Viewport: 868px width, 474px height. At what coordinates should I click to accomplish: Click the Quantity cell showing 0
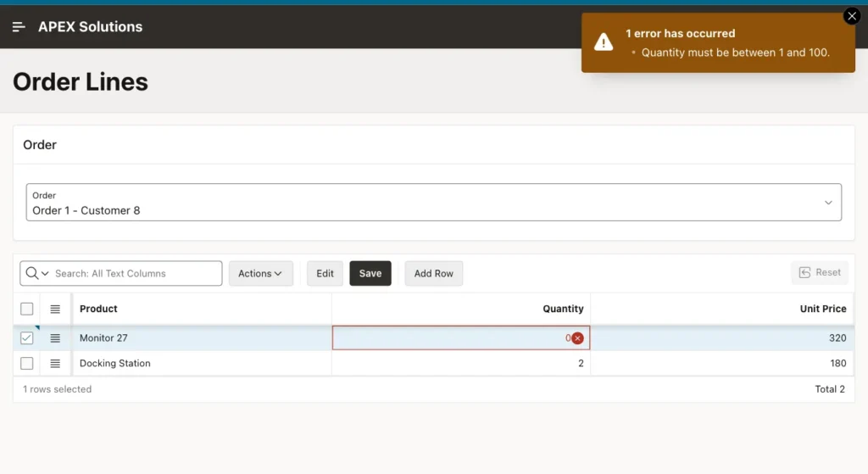point(461,337)
